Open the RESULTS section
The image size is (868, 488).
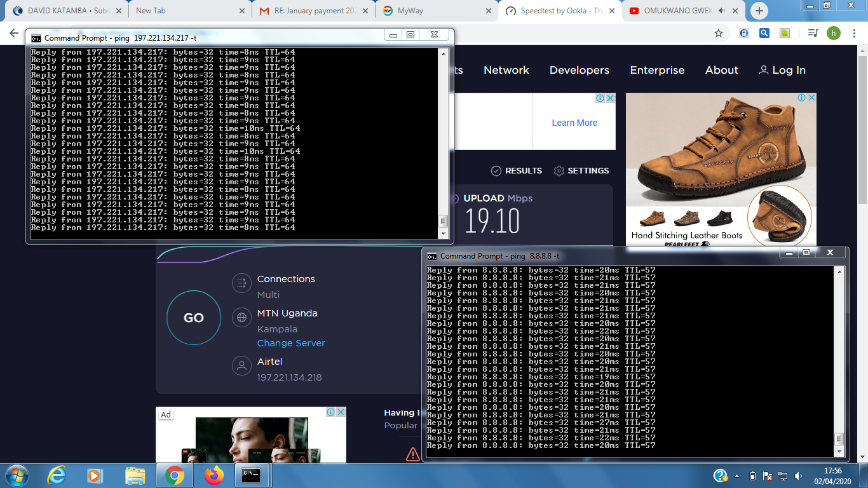(x=517, y=171)
